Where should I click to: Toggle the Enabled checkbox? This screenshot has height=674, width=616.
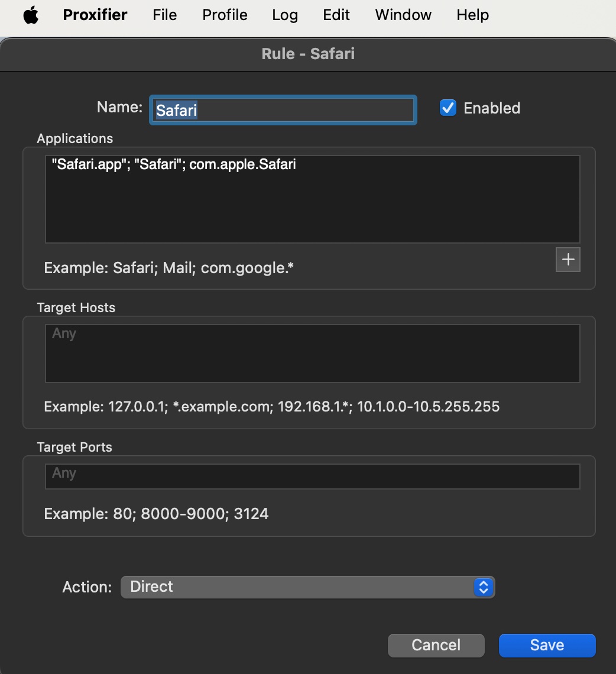click(x=448, y=108)
